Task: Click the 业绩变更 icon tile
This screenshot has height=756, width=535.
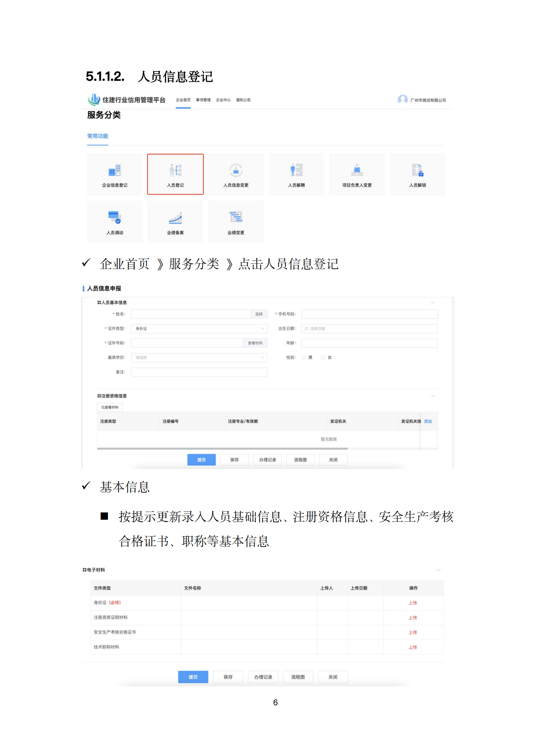Action: (235, 217)
